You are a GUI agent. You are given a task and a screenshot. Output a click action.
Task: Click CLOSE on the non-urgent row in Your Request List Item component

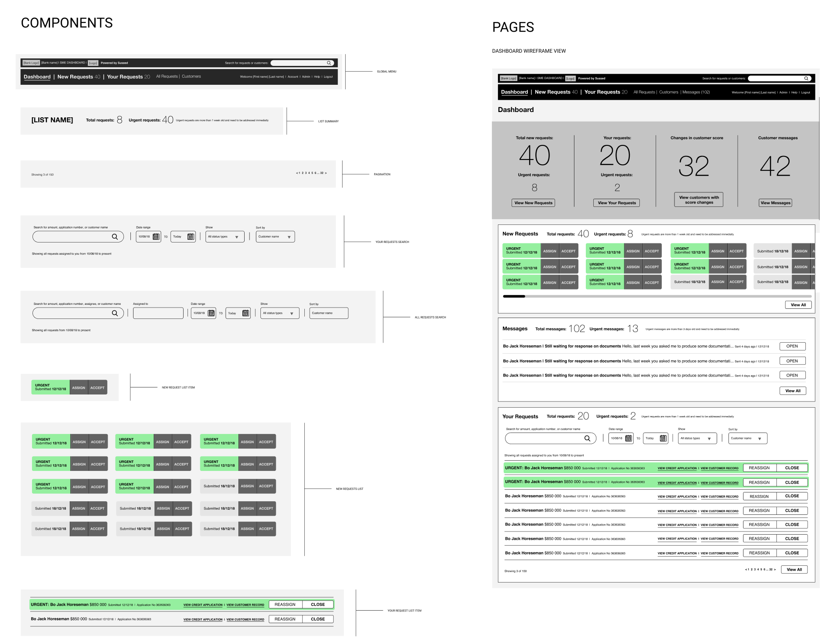pyautogui.click(x=318, y=619)
